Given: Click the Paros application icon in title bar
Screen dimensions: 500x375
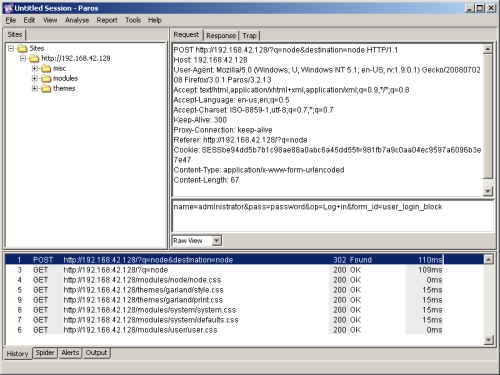Looking at the screenshot, I should click(8, 8).
